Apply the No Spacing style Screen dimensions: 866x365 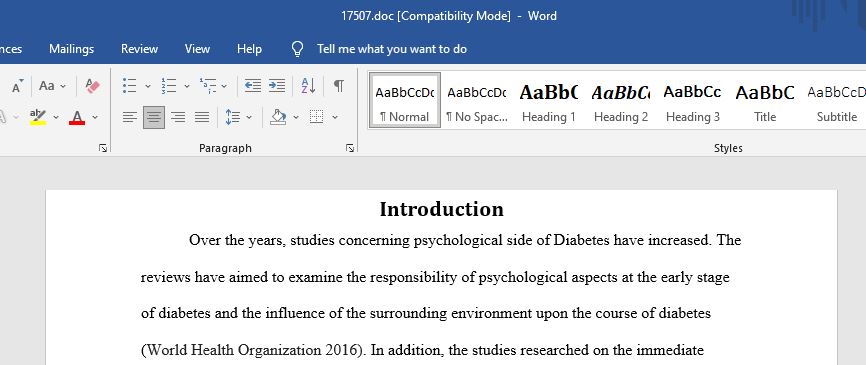477,100
